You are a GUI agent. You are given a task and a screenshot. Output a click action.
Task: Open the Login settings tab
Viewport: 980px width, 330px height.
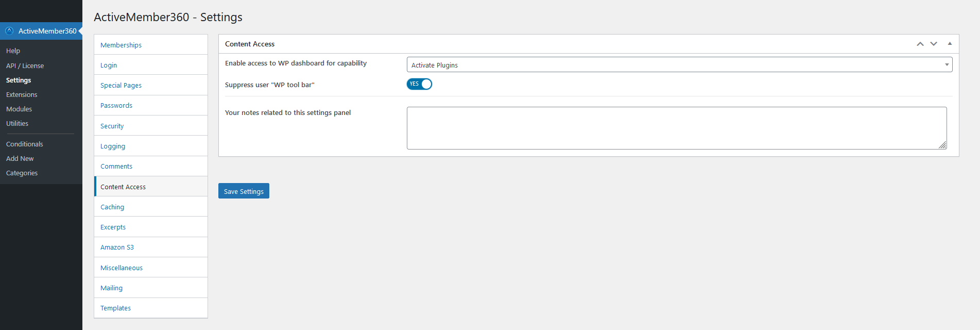point(151,65)
